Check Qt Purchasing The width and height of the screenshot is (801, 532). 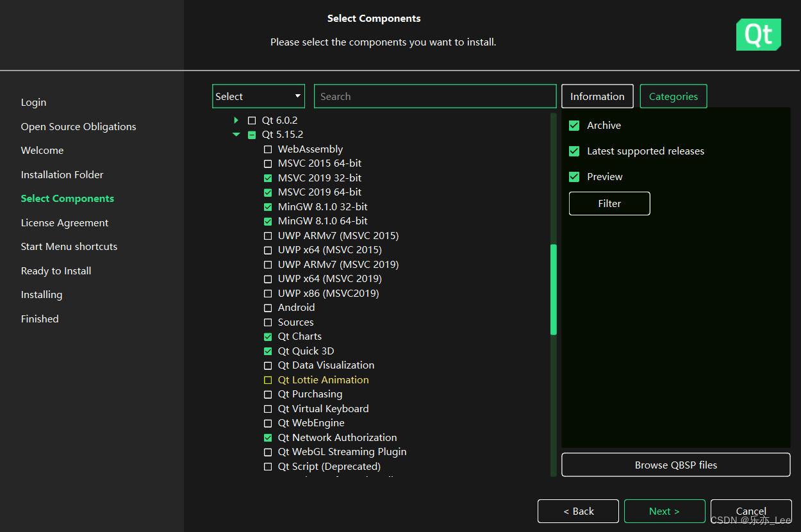tap(268, 394)
